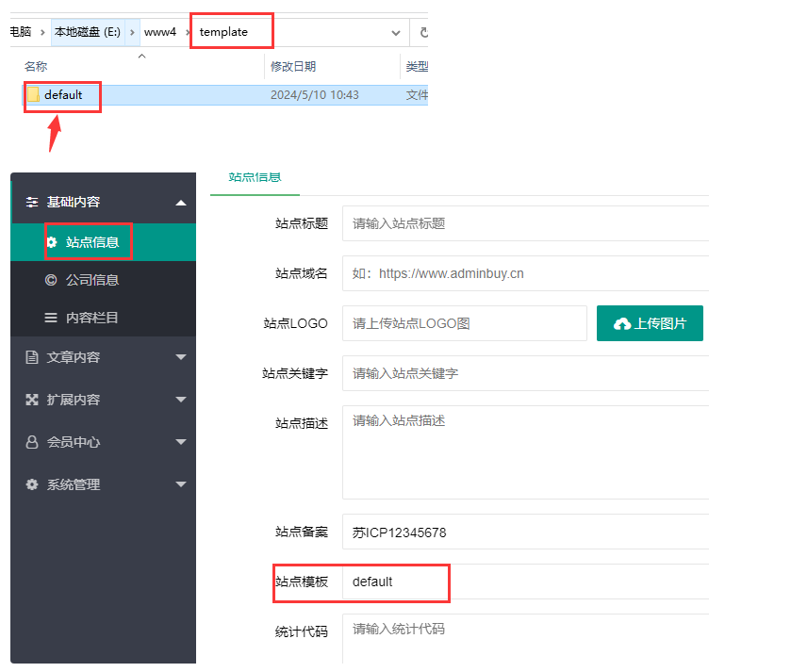The image size is (791, 672).
Task: Click the gear icon beside 站点信息
Action: pyautogui.click(x=52, y=242)
